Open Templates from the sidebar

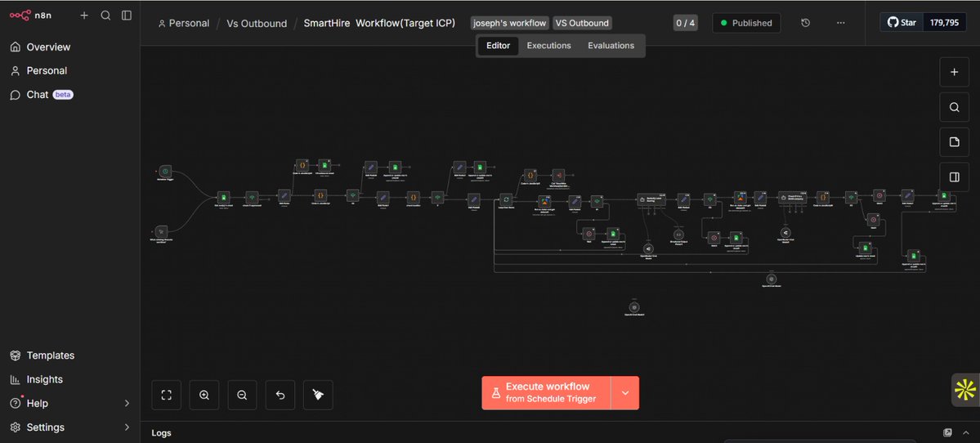(x=69, y=356)
